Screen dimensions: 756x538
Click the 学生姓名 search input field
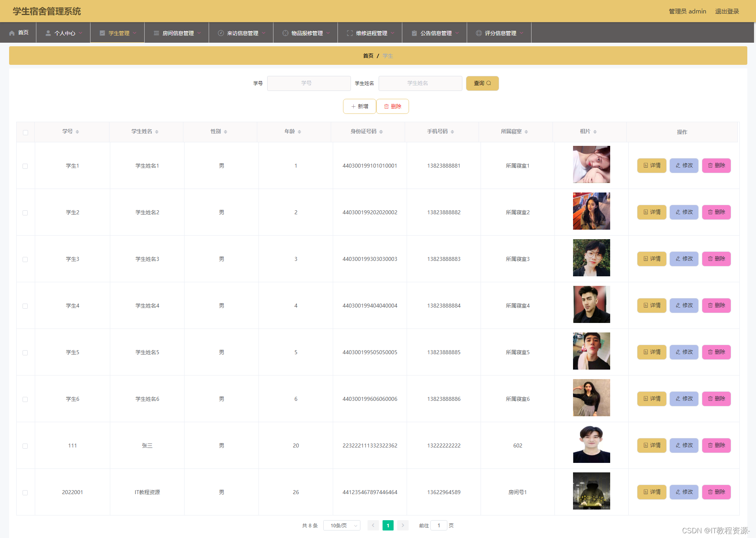click(420, 83)
